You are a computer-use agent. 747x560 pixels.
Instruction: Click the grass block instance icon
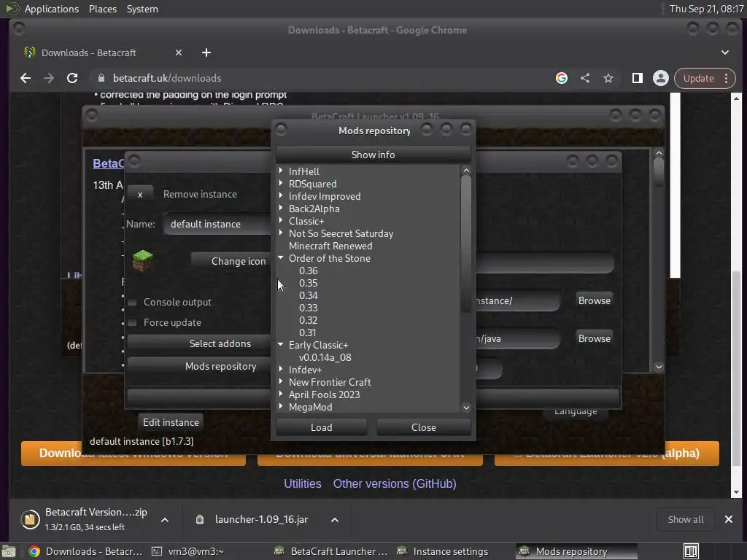[143, 260]
